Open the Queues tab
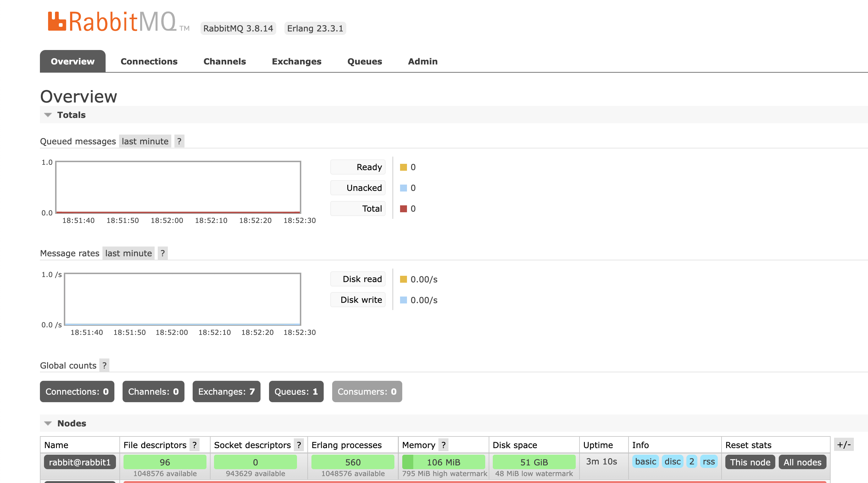Viewport: 868px width, 483px height. pos(365,61)
